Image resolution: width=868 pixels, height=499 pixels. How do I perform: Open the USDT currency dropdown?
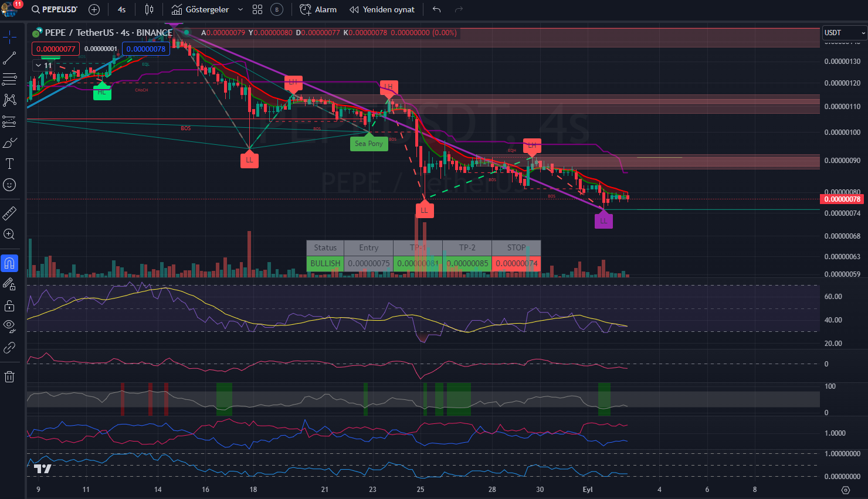coord(844,33)
